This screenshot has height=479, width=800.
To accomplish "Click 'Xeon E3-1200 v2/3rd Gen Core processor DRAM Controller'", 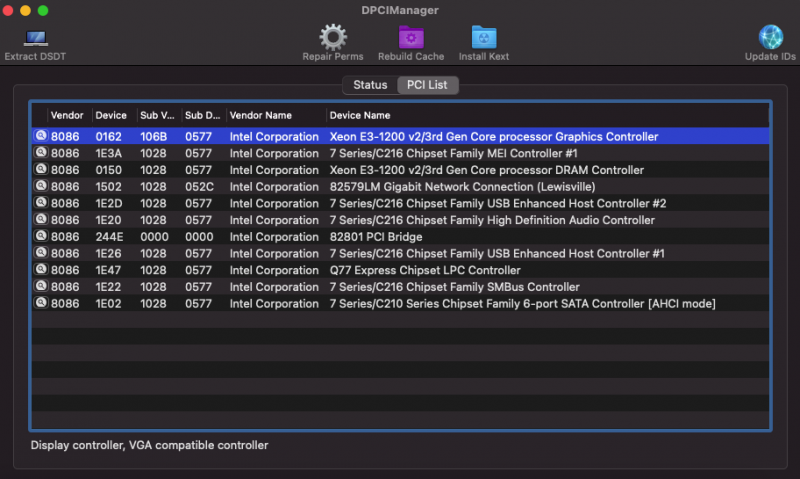I will tap(487, 170).
